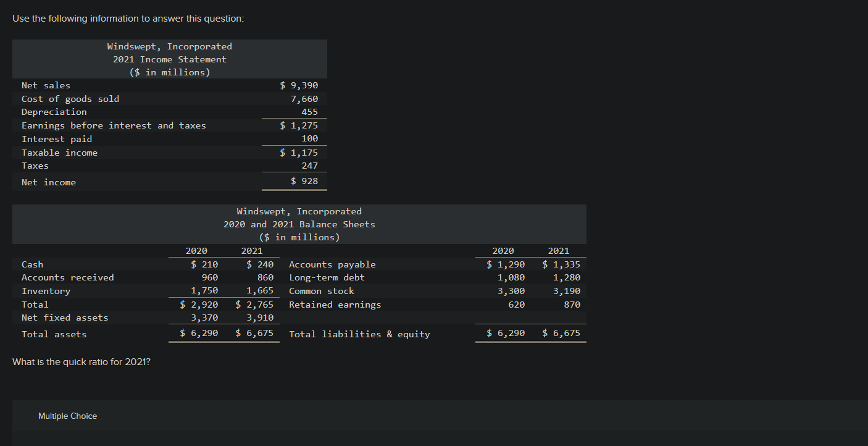Viewport: 868px width, 446px height.
Task: Click the 'Accounts payable' row label
Action: (332, 264)
